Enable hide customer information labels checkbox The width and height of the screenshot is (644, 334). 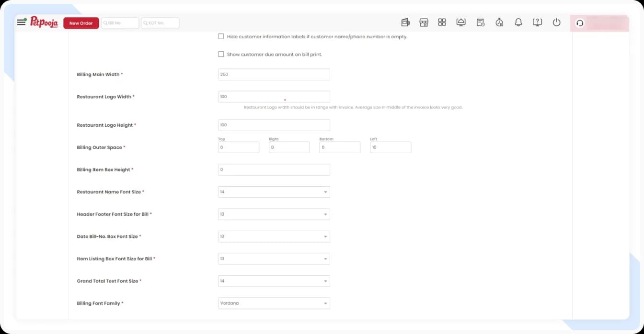pos(221,36)
